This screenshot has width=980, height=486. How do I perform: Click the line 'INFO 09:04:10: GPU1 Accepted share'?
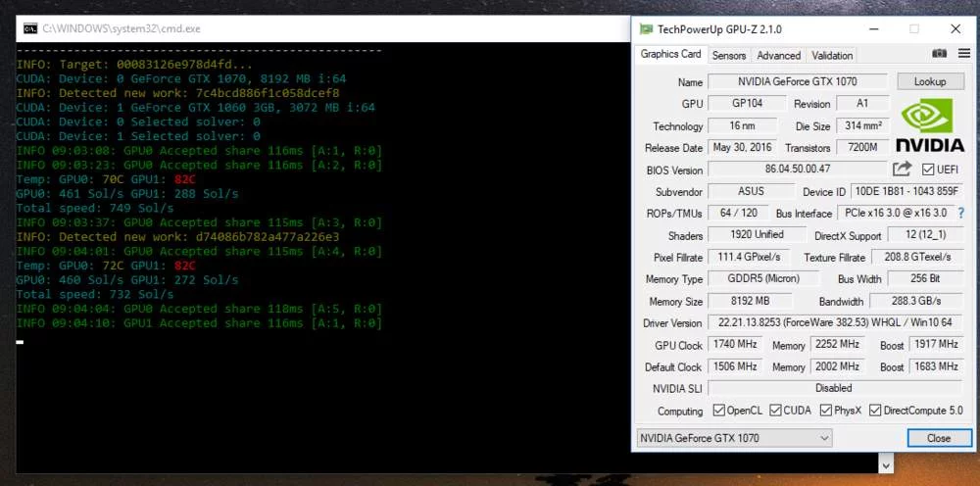(199, 323)
